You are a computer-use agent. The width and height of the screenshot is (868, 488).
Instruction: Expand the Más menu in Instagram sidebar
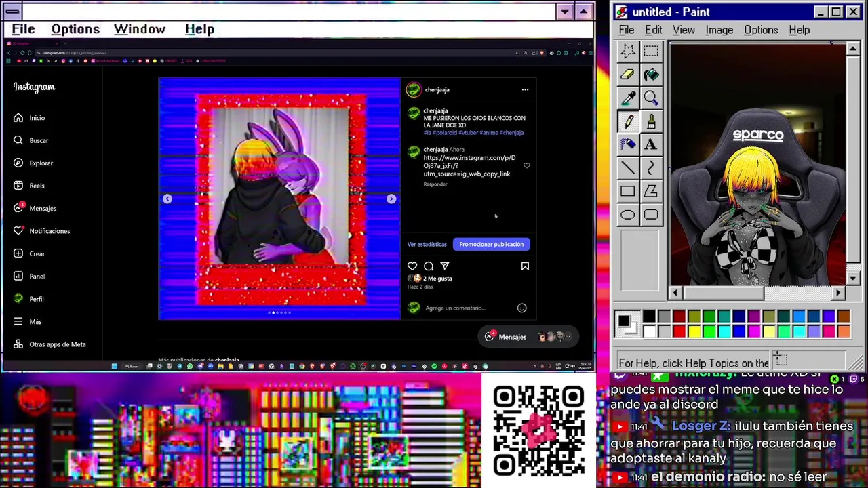[x=28, y=321]
